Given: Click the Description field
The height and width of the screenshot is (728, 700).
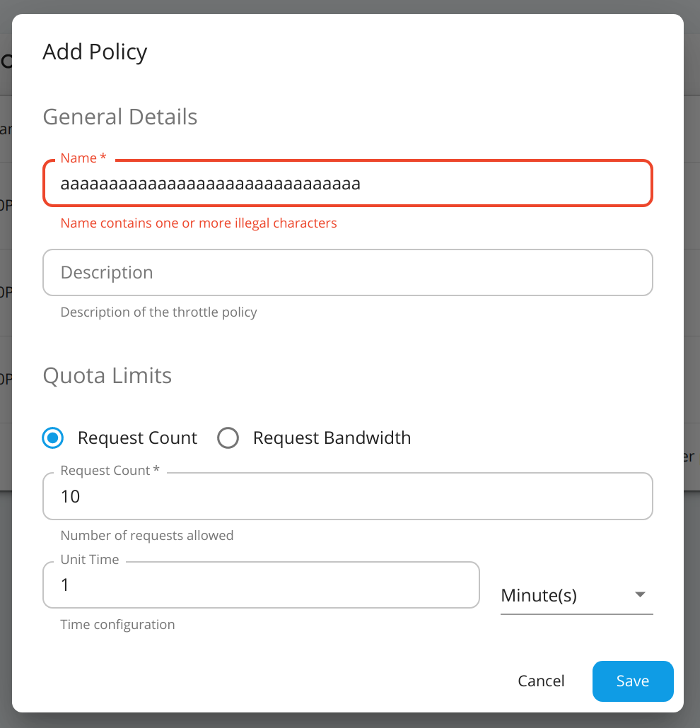Looking at the screenshot, I should 348,272.
